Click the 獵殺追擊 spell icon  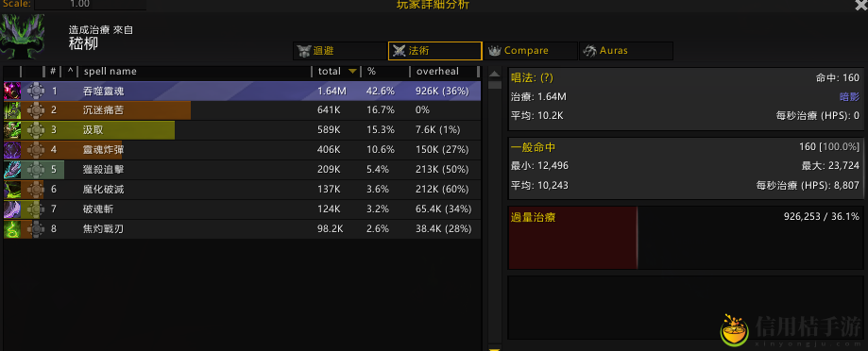[x=12, y=170]
